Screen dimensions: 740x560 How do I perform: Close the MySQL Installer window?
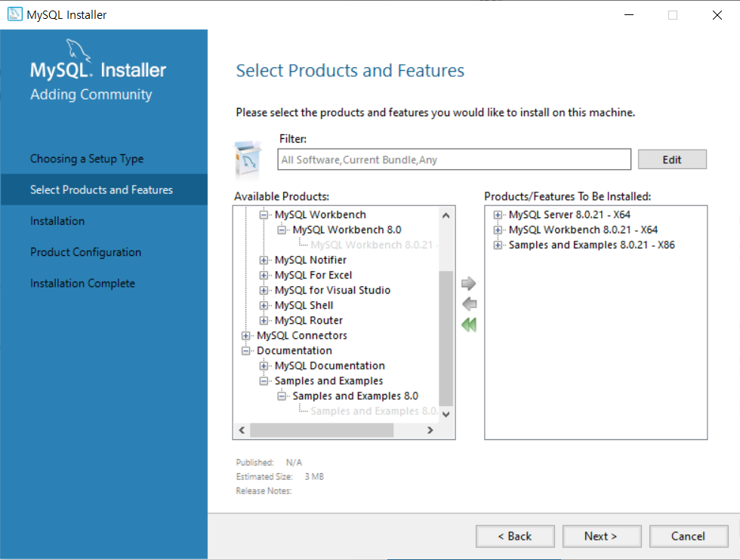tap(717, 14)
